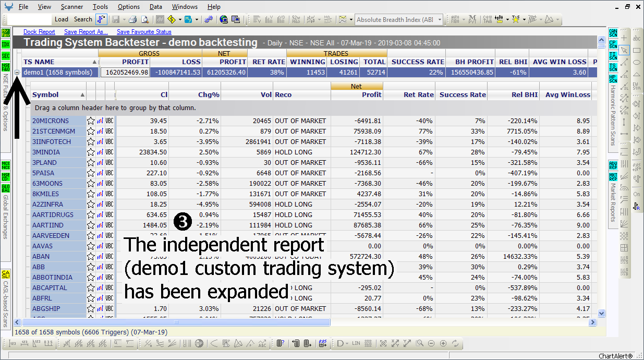Click the CAN SCN sidebar icon
The width and height of the screenshot is (644, 360).
click(613, 33)
